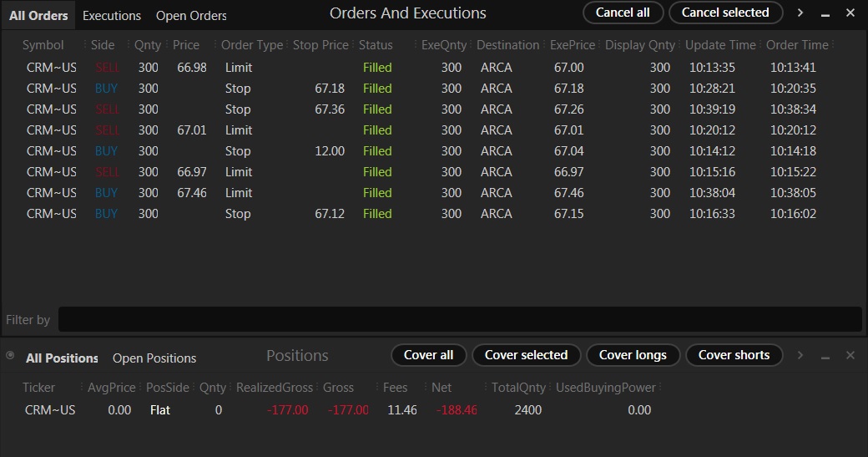Click the Cancel selected button
868x457 pixels.
pyautogui.click(x=725, y=13)
